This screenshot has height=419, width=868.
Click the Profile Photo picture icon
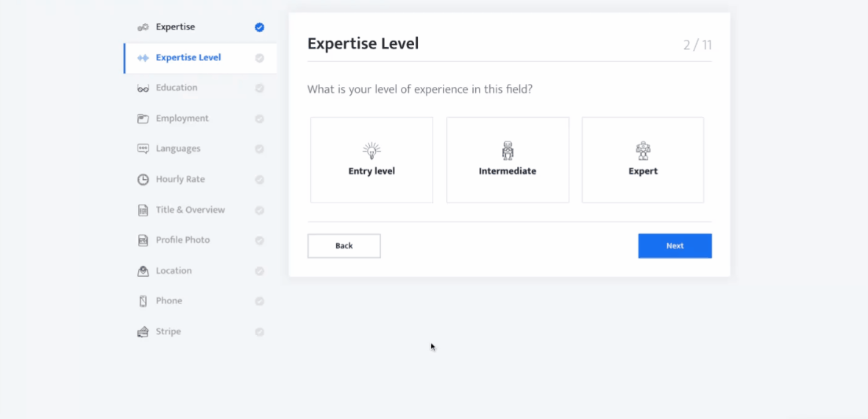pyautogui.click(x=143, y=240)
